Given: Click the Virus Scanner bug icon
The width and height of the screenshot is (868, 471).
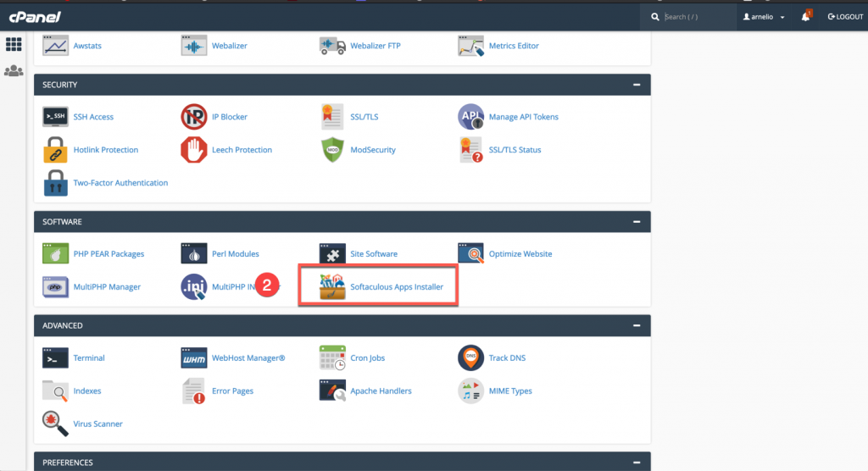Looking at the screenshot, I should tap(55, 424).
